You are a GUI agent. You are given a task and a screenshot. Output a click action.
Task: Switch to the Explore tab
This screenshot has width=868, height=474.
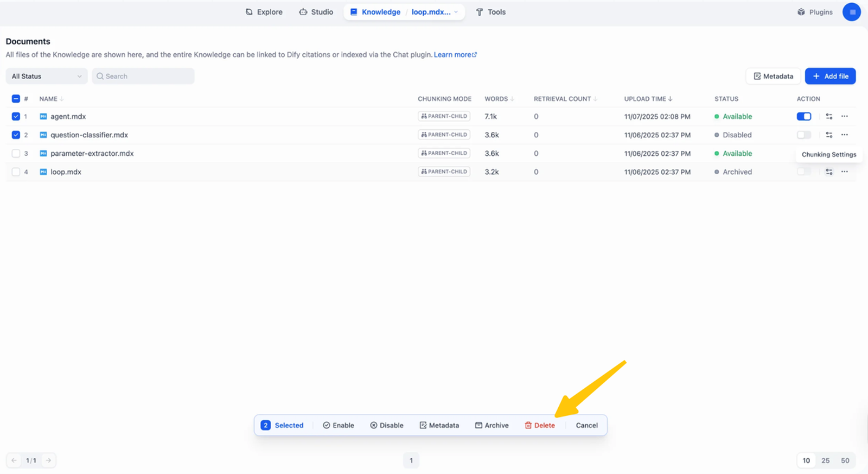click(x=264, y=12)
